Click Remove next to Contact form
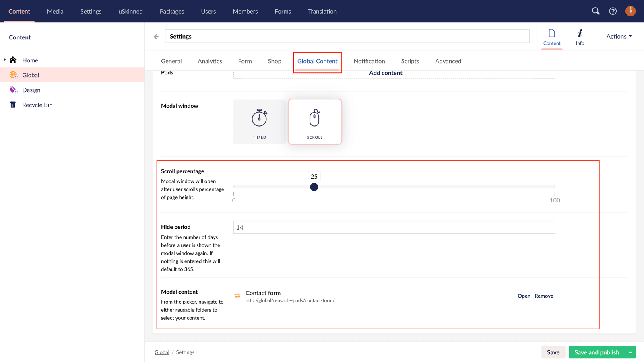 coord(544,296)
